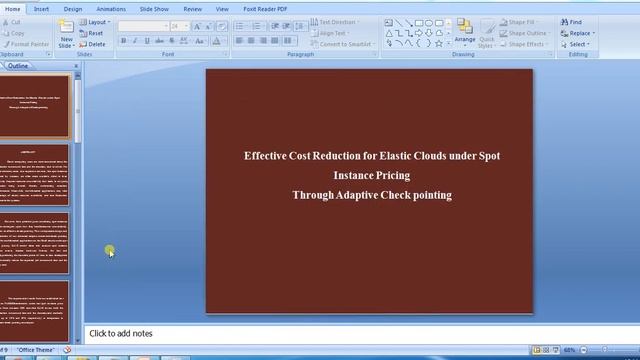Choose the arrow line shape
This screenshot has height=360, width=640.
pyautogui.click(x=409, y=23)
